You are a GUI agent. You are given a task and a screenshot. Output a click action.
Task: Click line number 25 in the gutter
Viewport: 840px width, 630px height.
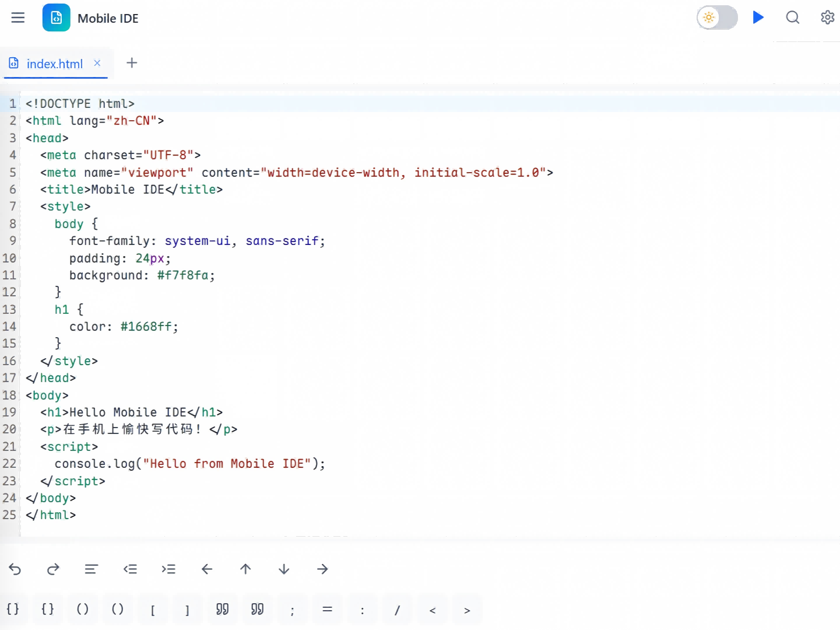click(9, 515)
